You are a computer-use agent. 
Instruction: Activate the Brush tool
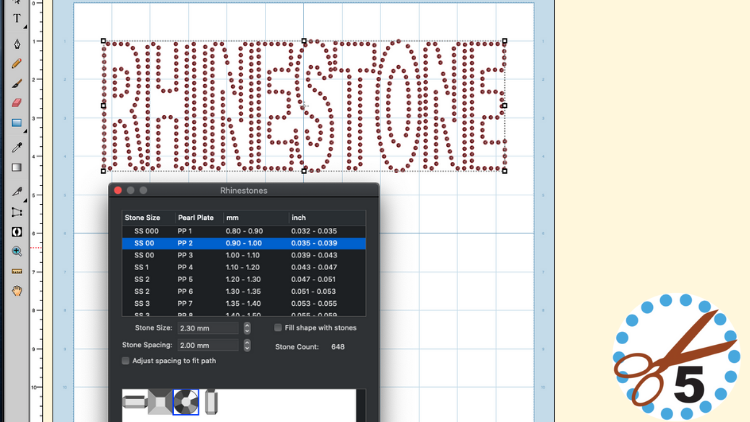coord(17,83)
